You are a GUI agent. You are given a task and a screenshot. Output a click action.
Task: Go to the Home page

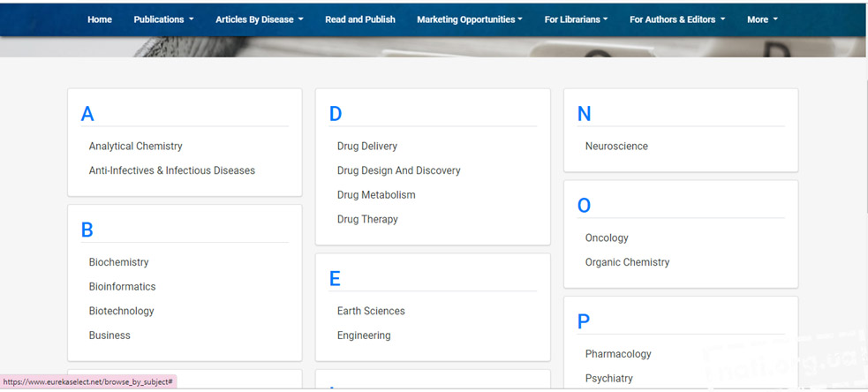click(x=100, y=19)
